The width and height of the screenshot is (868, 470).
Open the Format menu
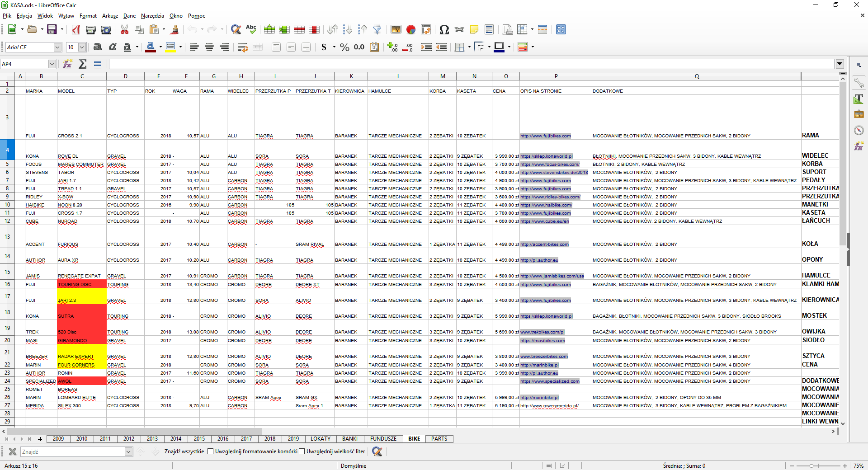click(x=88, y=16)
